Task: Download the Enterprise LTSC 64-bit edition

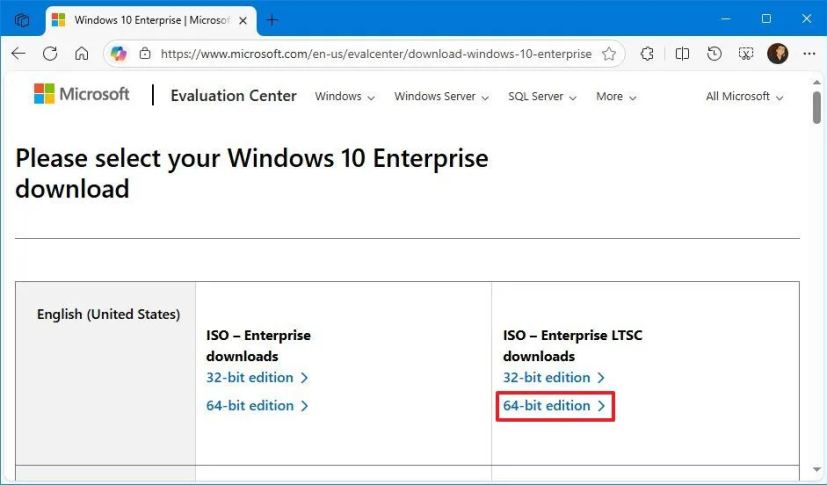Action: 554,406
